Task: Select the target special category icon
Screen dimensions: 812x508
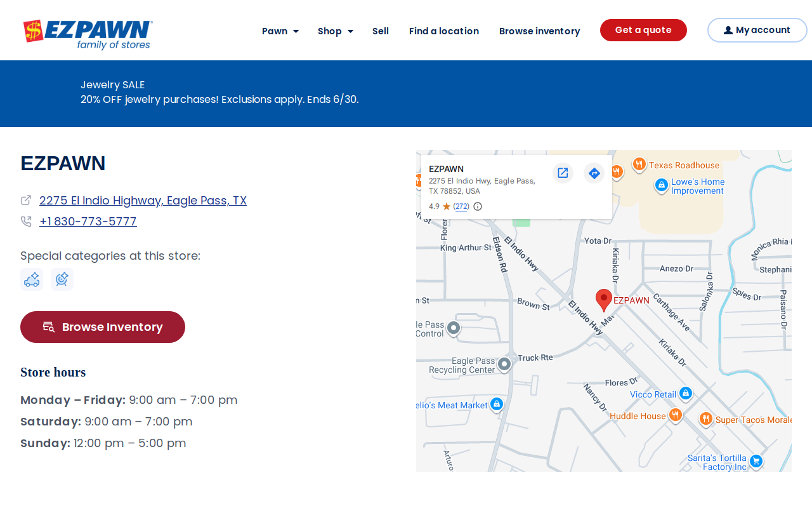Action: click(62, 279)
